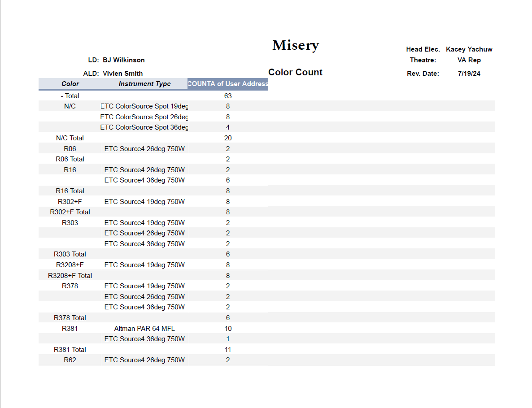
Task: Click the Rev. Date: label
Action: coord(423,74)
